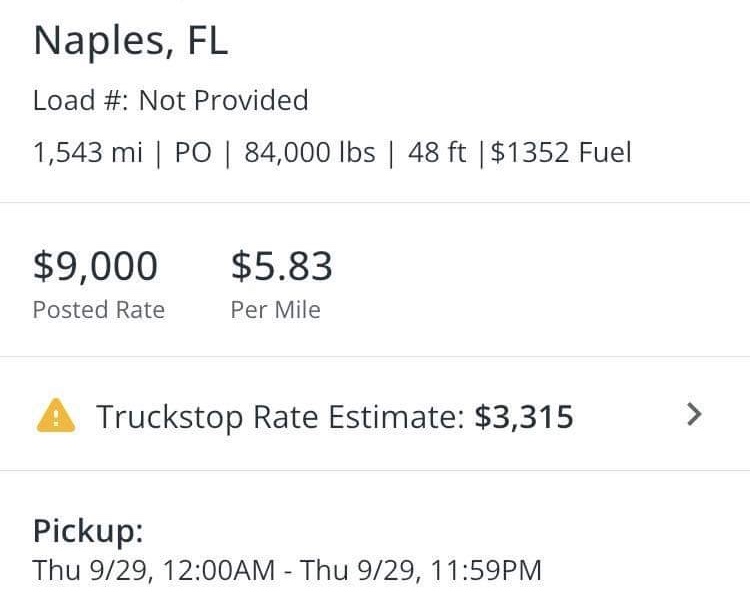This screenshot has height=607, width=750.
Task: Open the Truckstop Rate Estimate row
Action: pos(375,414)
